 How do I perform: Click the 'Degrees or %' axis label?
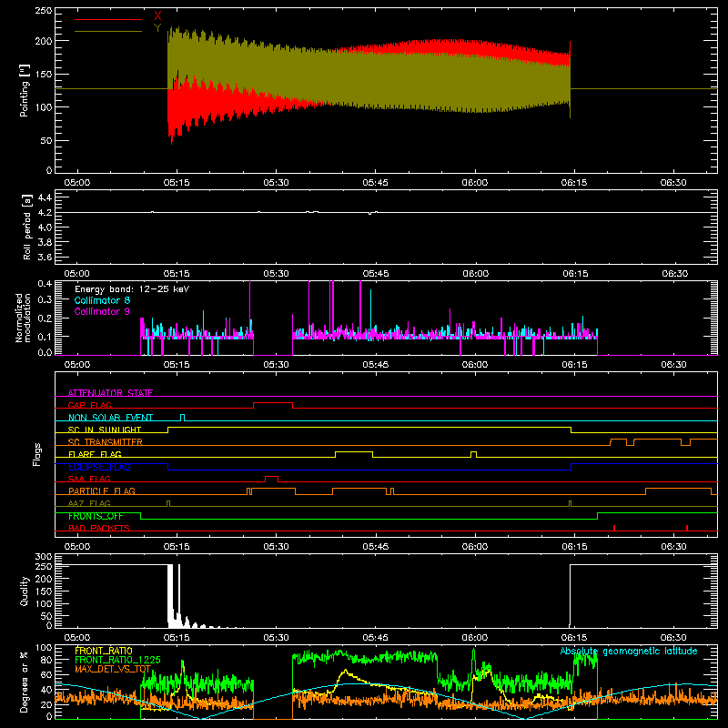25,682
